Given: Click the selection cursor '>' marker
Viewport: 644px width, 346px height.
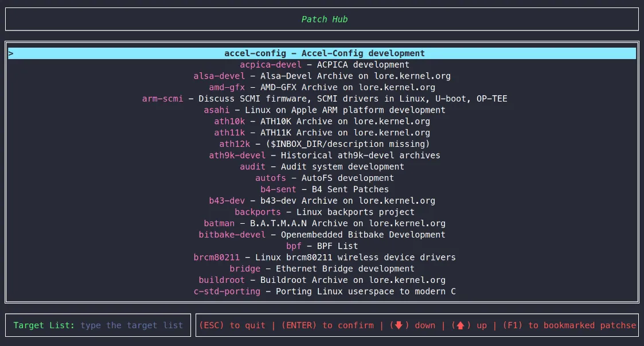Looking at the screenshot, I should [11, 53].
